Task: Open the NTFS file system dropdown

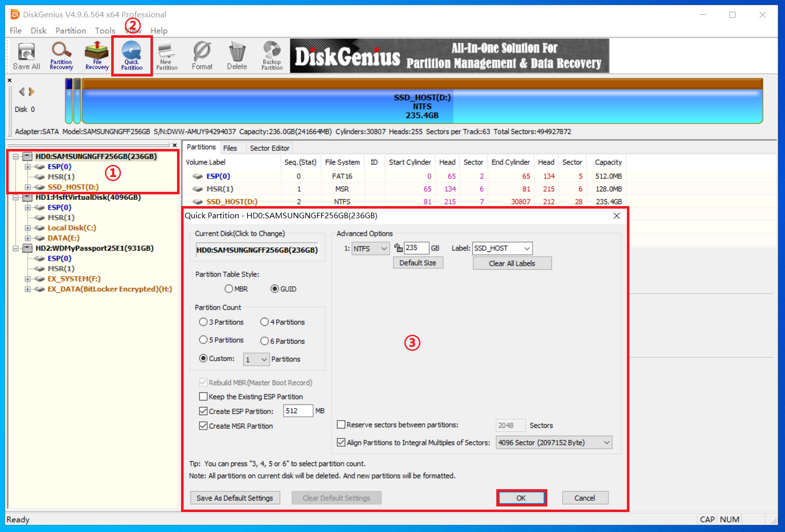Action: click(371, 248)
